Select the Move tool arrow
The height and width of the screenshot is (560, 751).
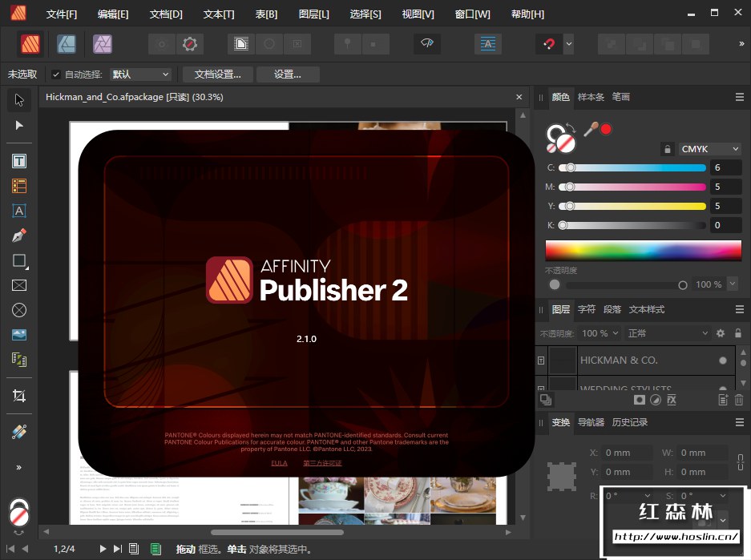click(19, 99)
